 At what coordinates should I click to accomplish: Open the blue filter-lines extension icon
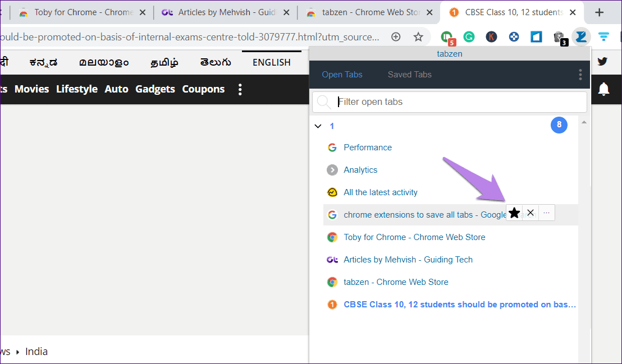(603, 37)
